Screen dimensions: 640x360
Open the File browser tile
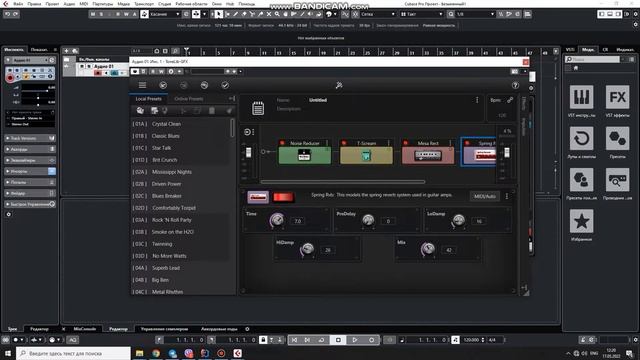pyautogui.click(x=618, y=180)
